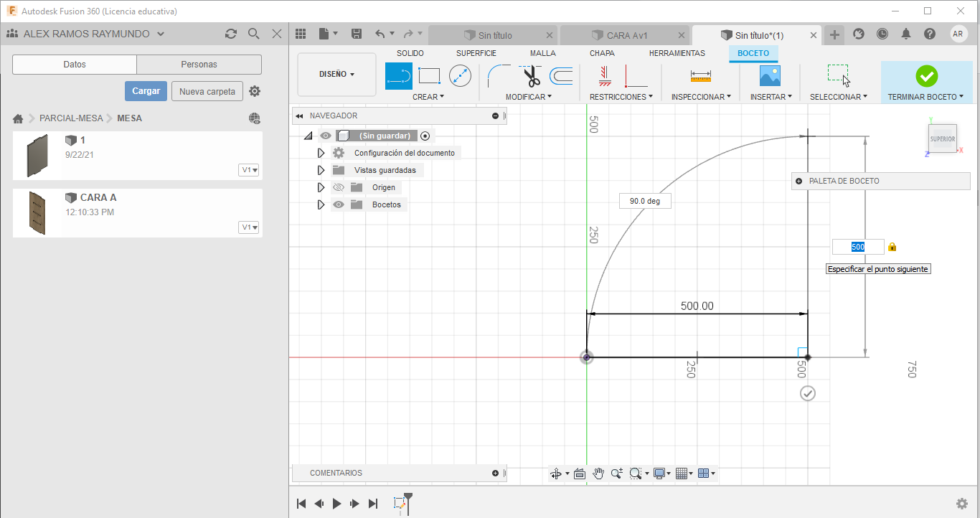Screen dimensions: 980x518
Task: Toggle the dimension lock icon
Action: point(892,247)
